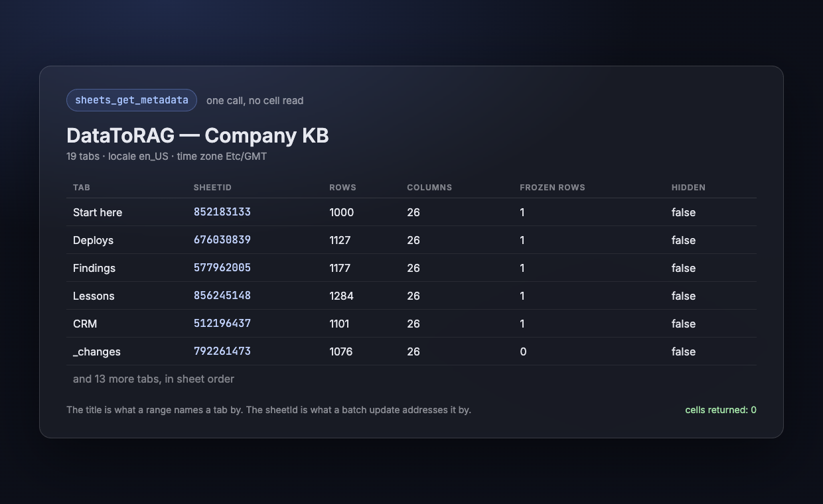Select the "CRM" tab name
Screen dimensions: 823x504
[85, 324]
